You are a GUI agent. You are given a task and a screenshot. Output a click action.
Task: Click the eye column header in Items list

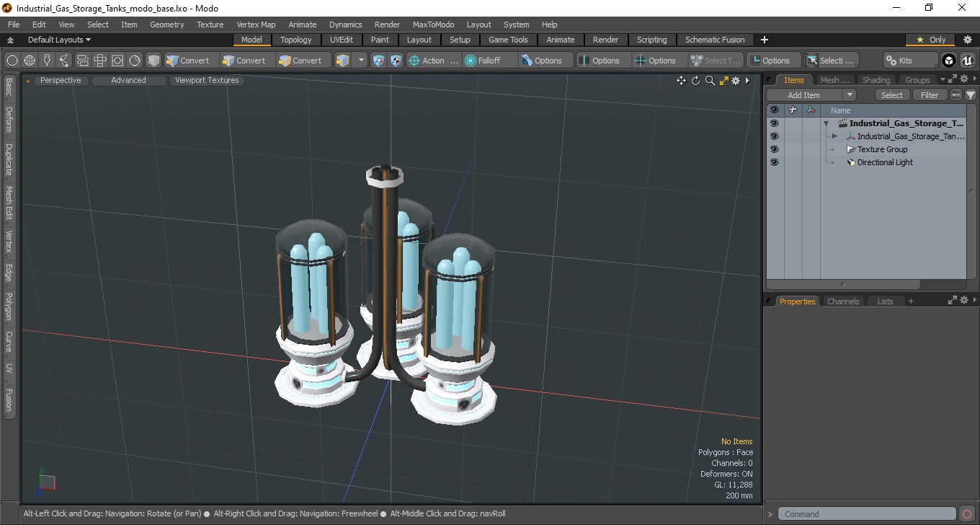pyautogui.click(x=774, y=110)
